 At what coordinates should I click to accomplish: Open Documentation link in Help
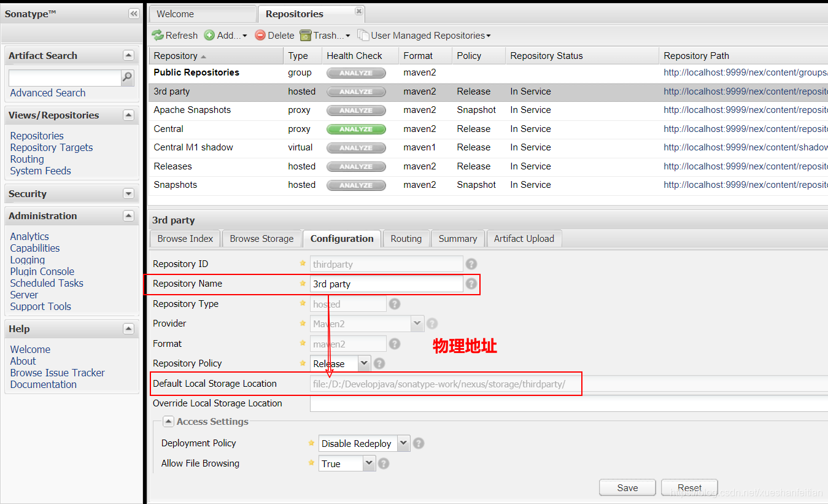(x=44, y=384)
